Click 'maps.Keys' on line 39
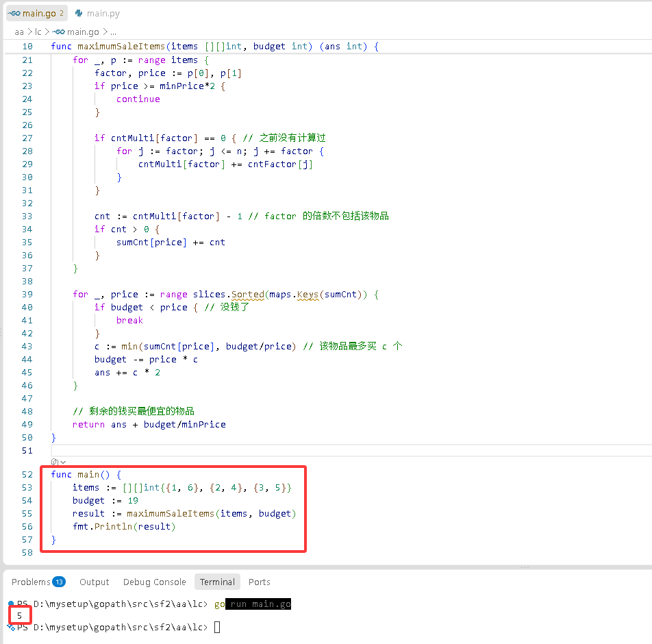Viewport: 652px width, 644px height. click(294, 295)
